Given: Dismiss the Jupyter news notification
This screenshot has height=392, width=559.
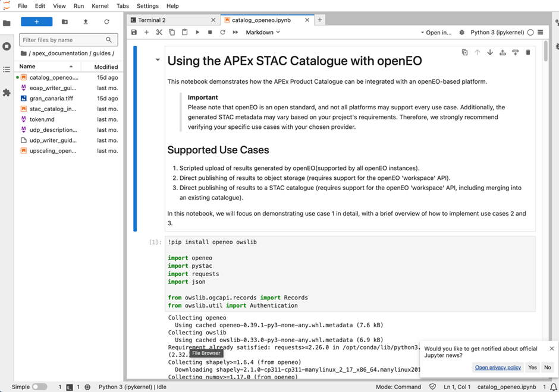Looking at the screenshot, I should click(552, 349).
